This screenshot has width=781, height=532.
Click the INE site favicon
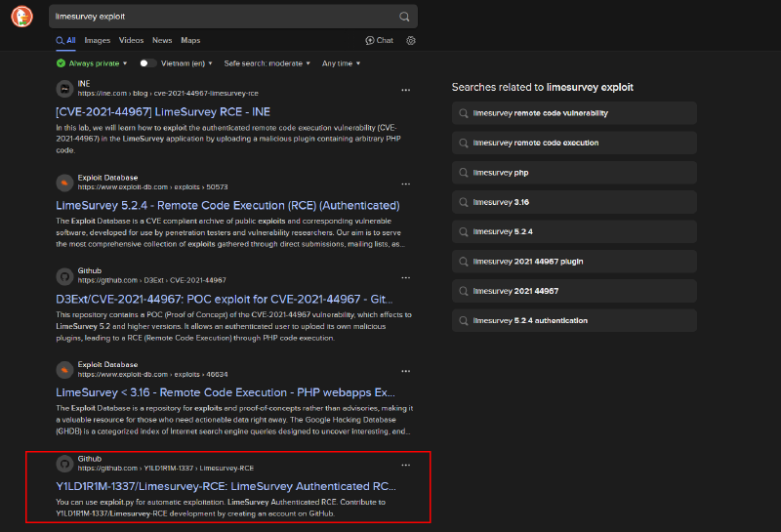64,88
